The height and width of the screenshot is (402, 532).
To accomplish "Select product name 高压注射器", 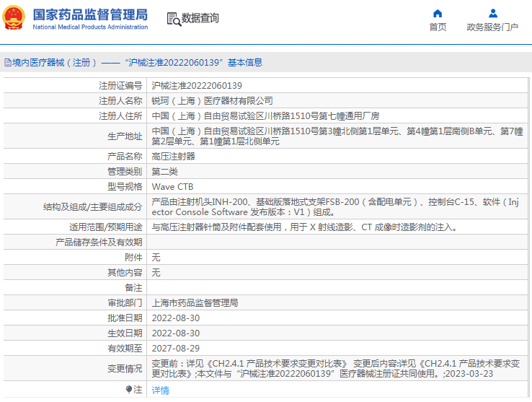I will click(174, 157).
